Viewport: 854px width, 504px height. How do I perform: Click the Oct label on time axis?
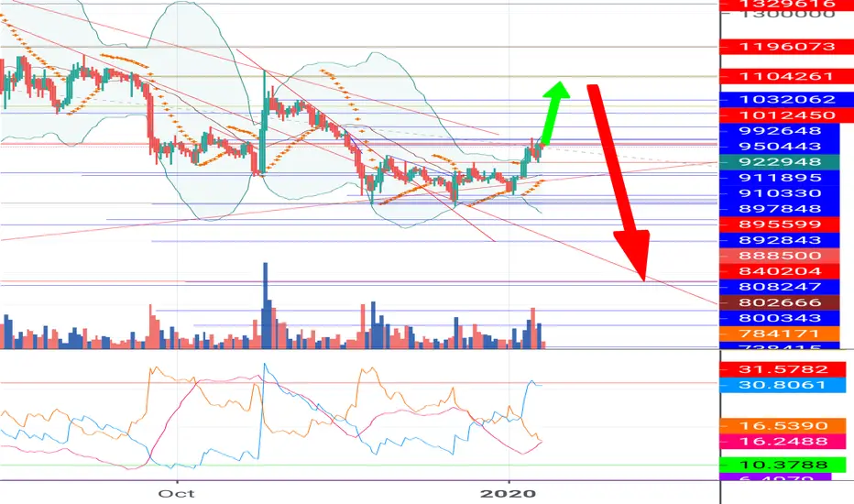tap(177, 494)
